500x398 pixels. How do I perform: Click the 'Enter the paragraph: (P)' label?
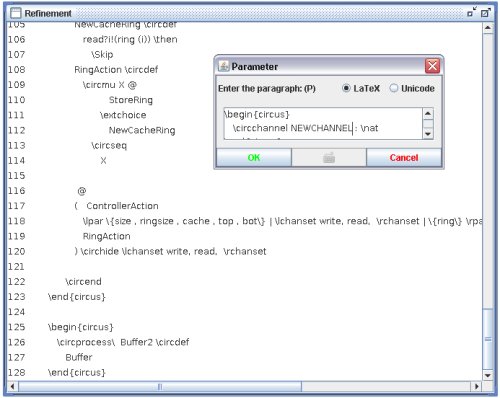click(267, 88)
